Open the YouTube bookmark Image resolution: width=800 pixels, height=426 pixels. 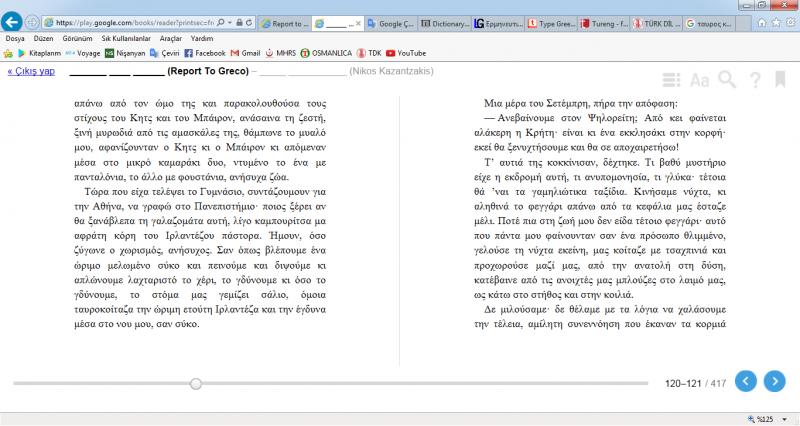coord(406,53)
